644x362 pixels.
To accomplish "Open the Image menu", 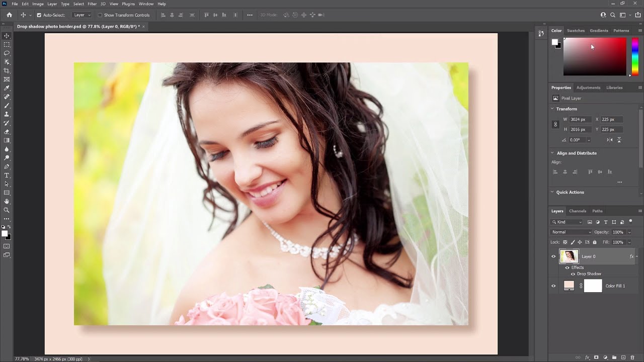I will pyautogui.click(x=38, y=4).
